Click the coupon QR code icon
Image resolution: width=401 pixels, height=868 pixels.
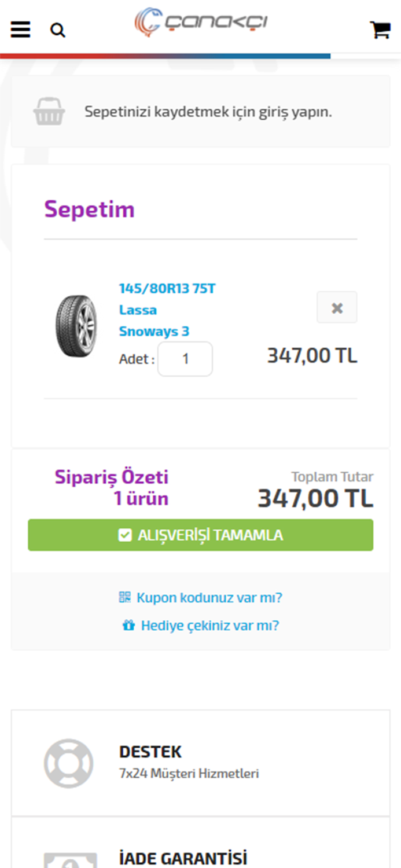[x=124, y=597]
